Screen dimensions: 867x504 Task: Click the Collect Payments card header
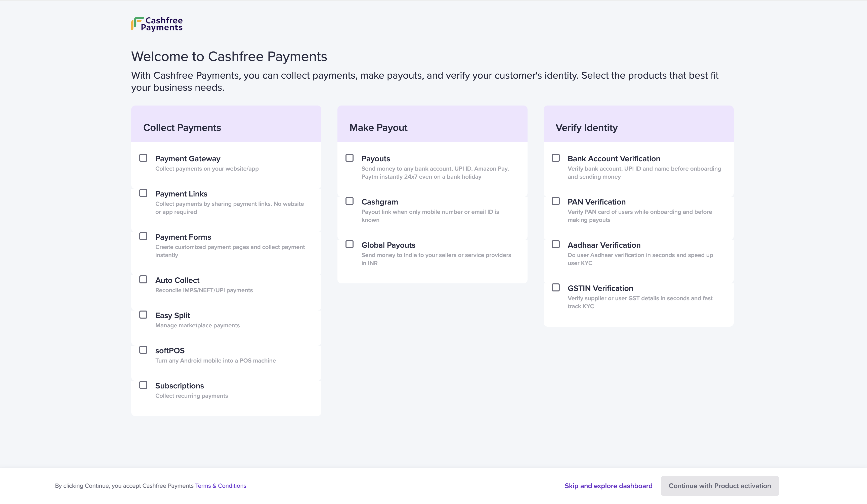click(182, 128)
